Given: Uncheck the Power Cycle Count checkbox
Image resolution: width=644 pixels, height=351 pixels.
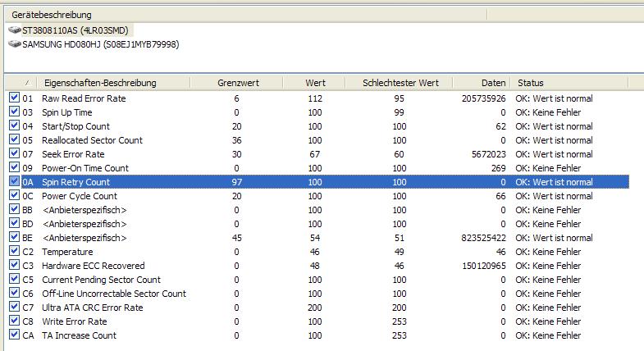Looking at the screenshot, I should tap(15, 195).
